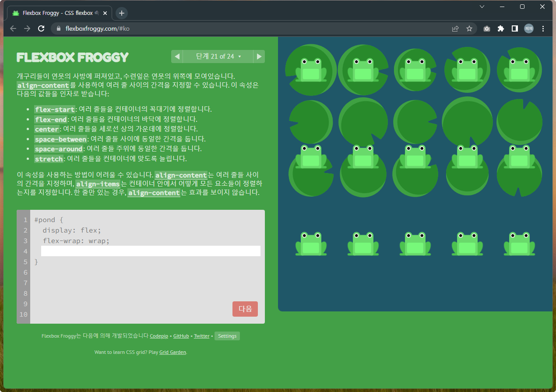
Task: Click the flex-end keyword in the list
Action: (x=51, y=120)
